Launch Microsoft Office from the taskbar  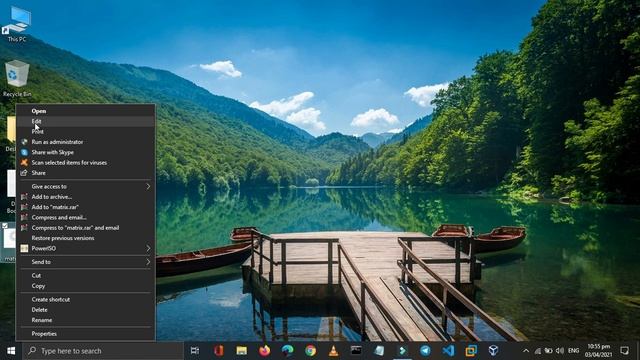click(x=218, y=351)
